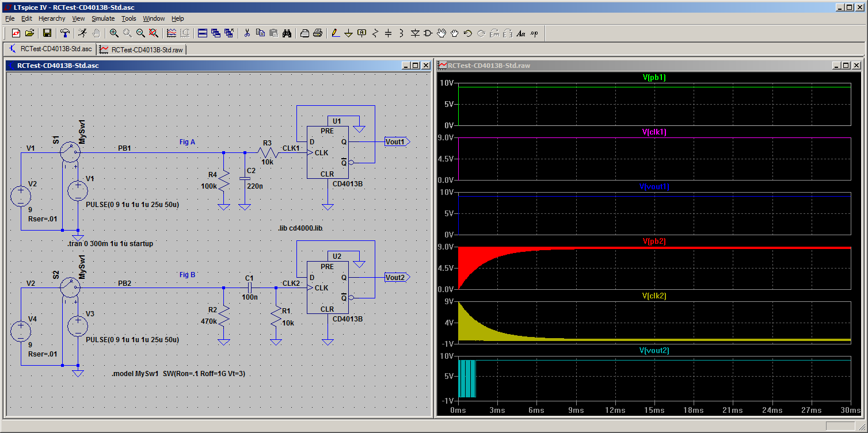The image size is (868, 433).
Task: Select the Draw Wire pencil tool
Action: click(x=336, y=33)
